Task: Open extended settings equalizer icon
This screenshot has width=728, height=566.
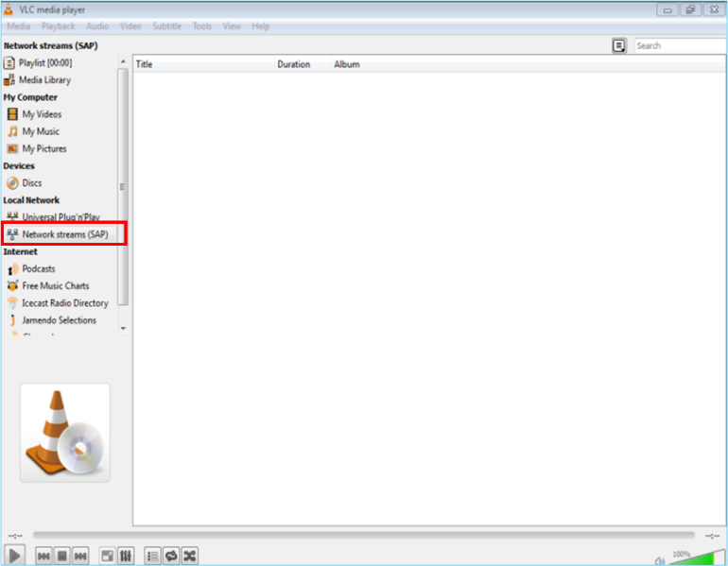Action: 126,556
